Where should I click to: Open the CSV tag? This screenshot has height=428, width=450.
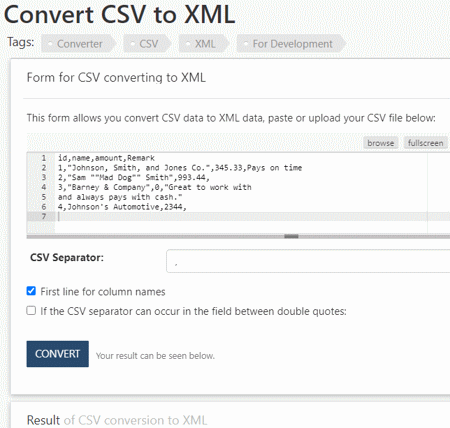pyautogui.click(x=147, y=44)
